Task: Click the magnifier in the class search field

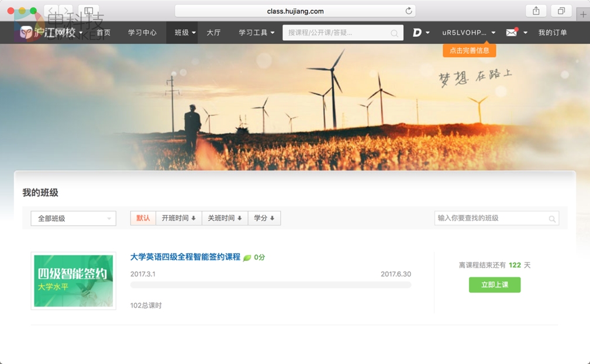Action: tap(551, 218)
